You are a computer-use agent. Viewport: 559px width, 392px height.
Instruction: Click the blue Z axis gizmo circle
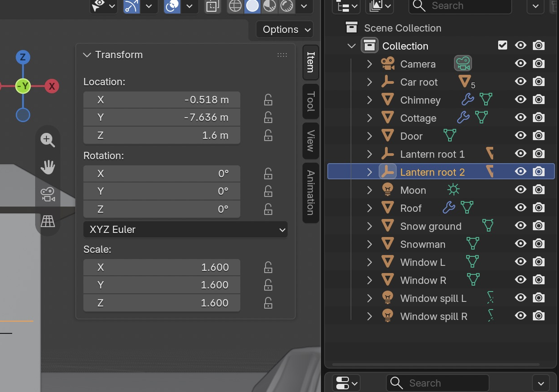pyautogui.click(x=23, y=57)
